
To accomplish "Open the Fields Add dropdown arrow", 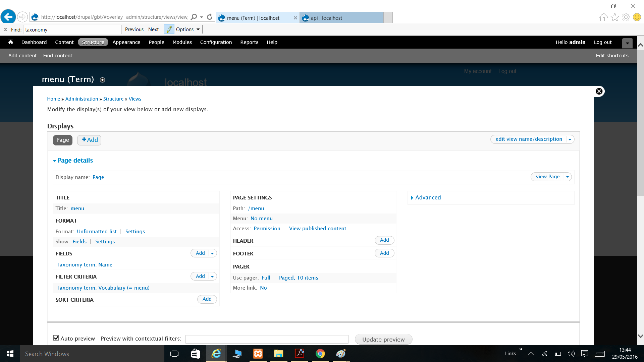I will (x=212, y=253).
